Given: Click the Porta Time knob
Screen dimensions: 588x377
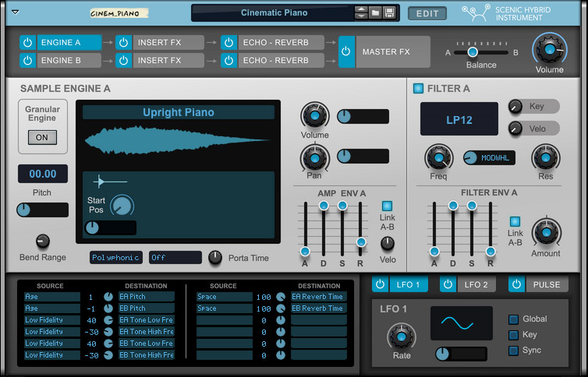Looking at the screenshot, I should (x=215, y=257).
